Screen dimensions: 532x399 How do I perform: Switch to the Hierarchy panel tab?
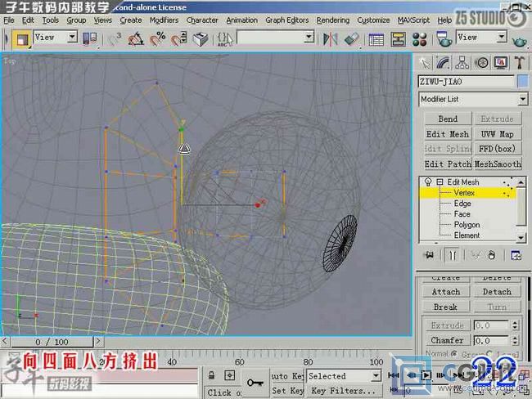coord(462,63)
